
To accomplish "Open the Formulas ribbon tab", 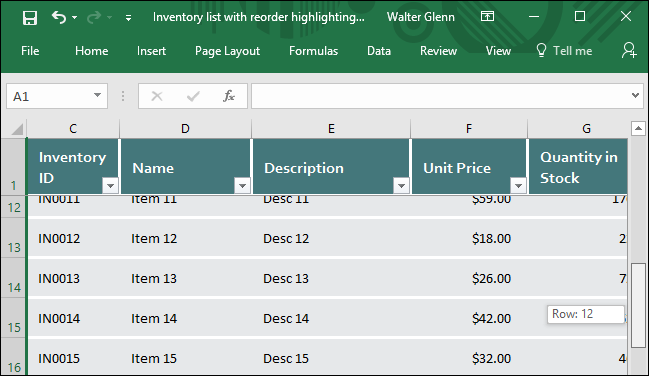I will click(313, 51).
